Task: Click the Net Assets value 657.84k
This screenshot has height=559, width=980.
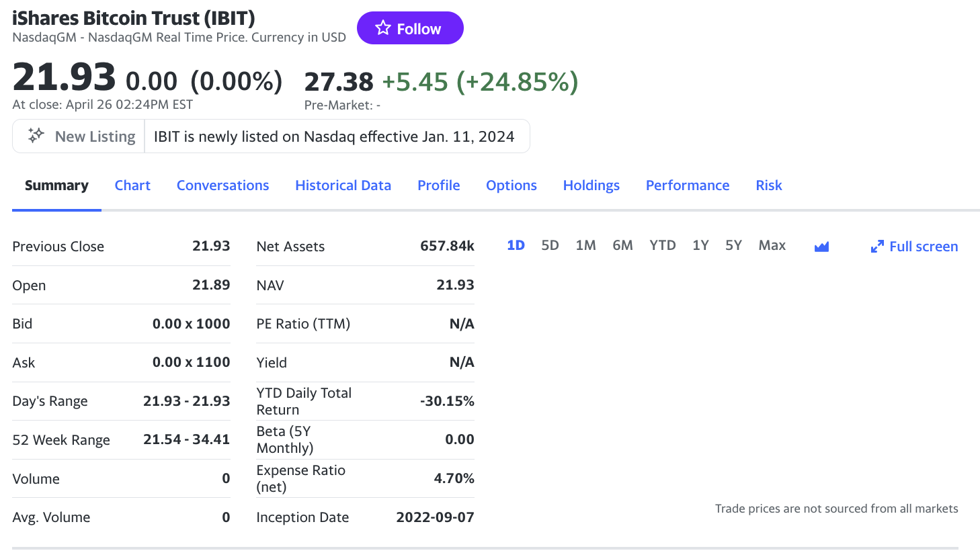Action: pos(448,246)
